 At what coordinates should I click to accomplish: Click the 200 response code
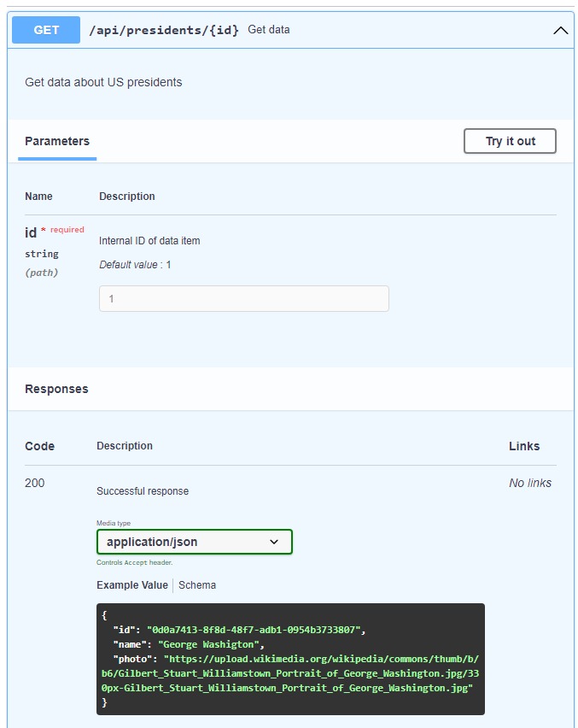[35, 484]
